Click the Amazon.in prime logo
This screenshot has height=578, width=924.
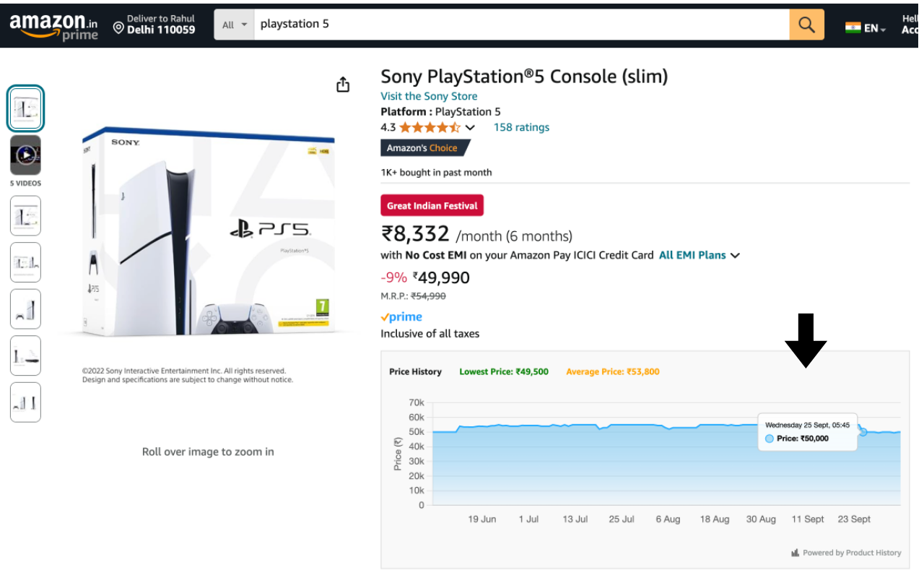[54, 27]
